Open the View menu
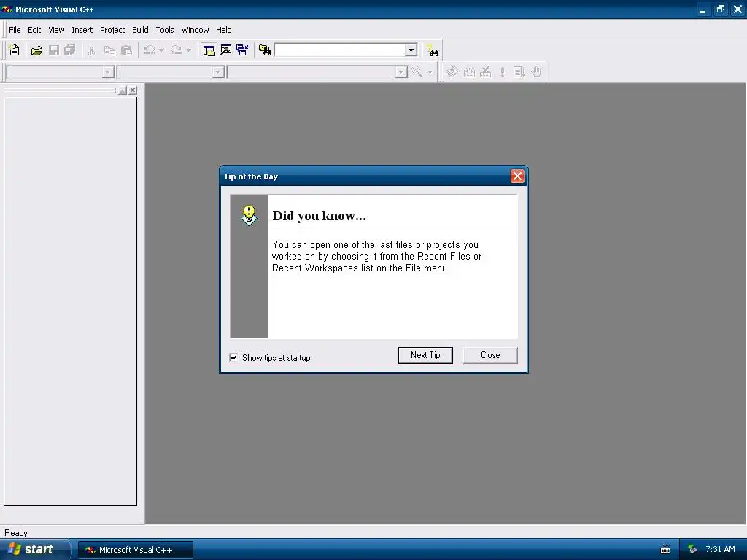The height and width of the screenshot is (560, 747). click(x=56, y=30)
